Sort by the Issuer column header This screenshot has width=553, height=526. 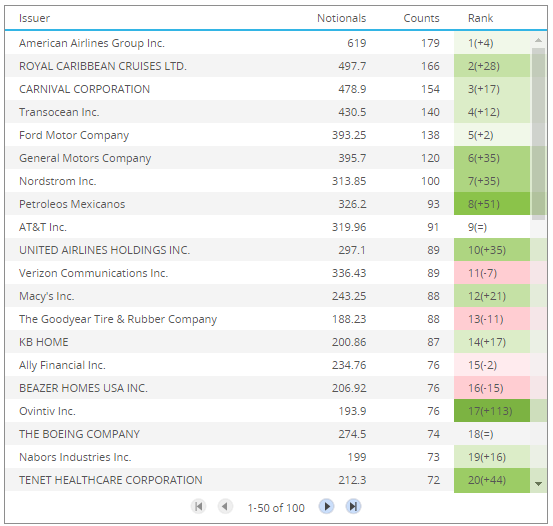pyautogui.click(x=34, y=18)
